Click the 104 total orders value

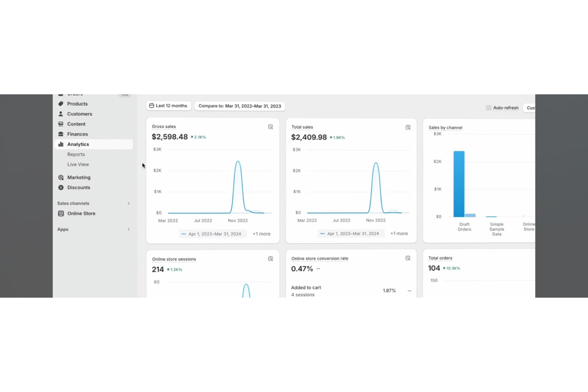(x=434, y=268)
